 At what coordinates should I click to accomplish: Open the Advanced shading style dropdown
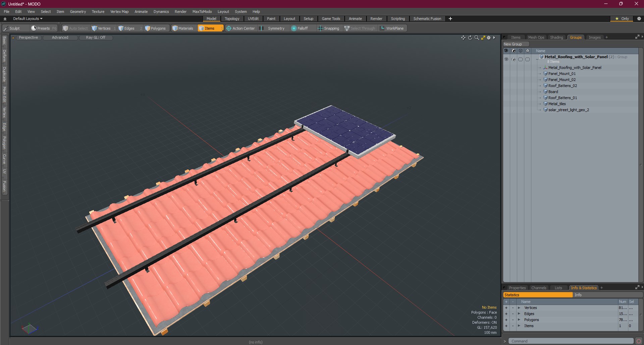[60, 38]
